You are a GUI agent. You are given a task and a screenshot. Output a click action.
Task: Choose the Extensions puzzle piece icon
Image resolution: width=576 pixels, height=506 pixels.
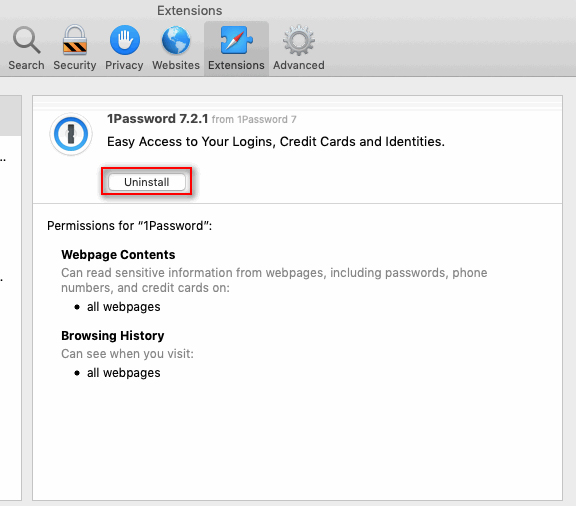[237, 40]
